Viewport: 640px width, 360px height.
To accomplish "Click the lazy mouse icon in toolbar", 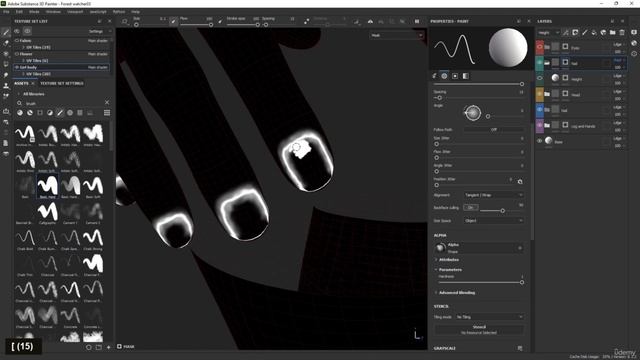I will 307,21.
